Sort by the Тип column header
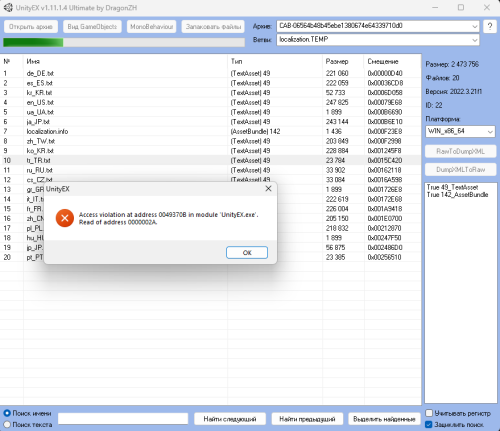This screenshot has width=500, height=431. tap(275, 61)
